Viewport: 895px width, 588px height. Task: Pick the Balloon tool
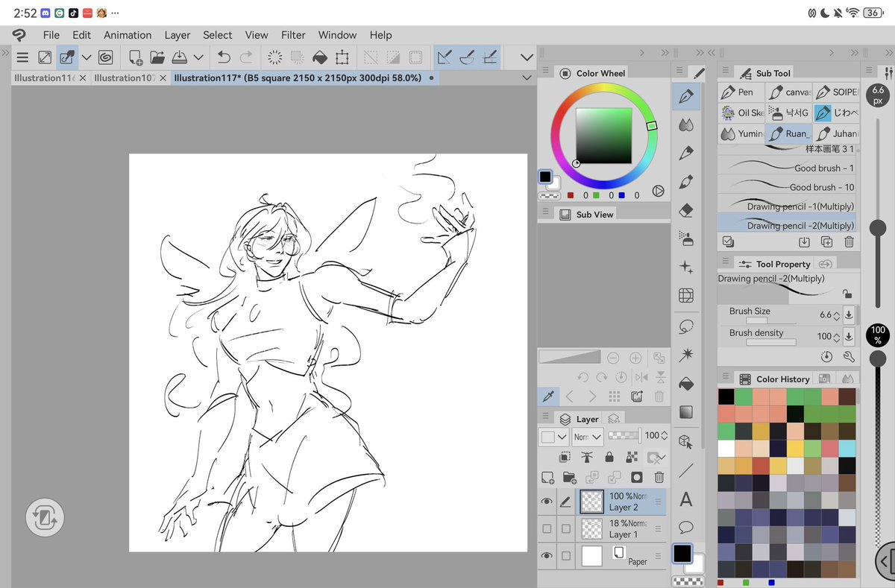point(686,527)
